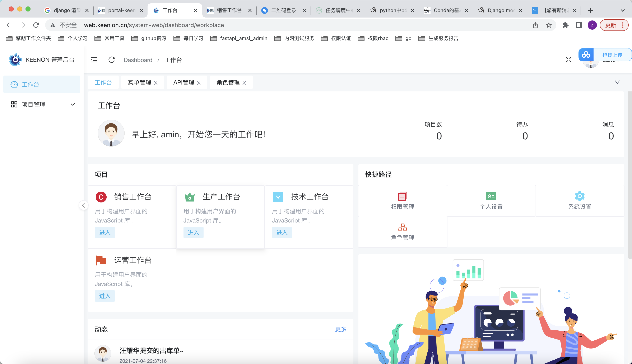Click the 项目数 count value
The height and width of the screenshot is (364, 632).
coord(439,136)
